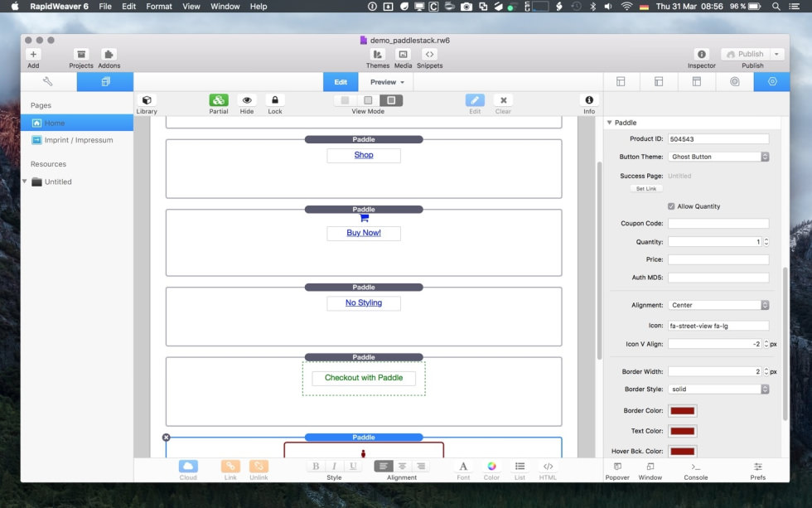This screenshot has height=508, width=812.
Task: Open the File menu
Action: coord(105,6)
